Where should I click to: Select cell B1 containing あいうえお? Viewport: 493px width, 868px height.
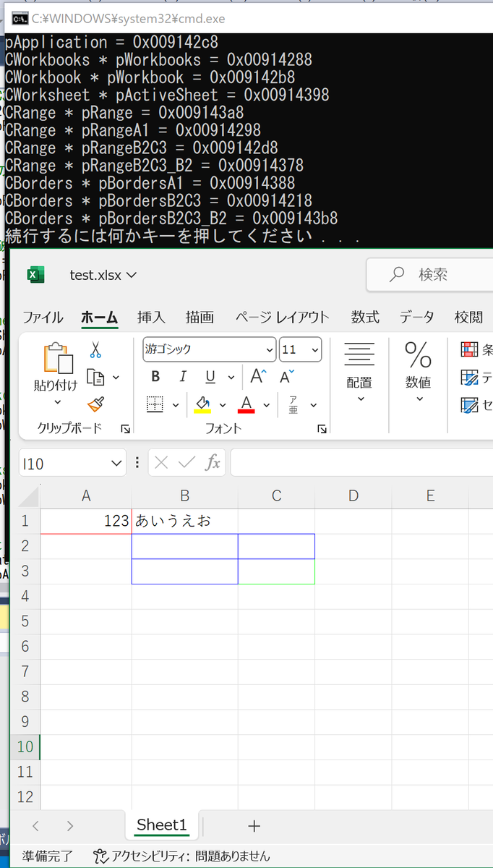tap(185, 521)
